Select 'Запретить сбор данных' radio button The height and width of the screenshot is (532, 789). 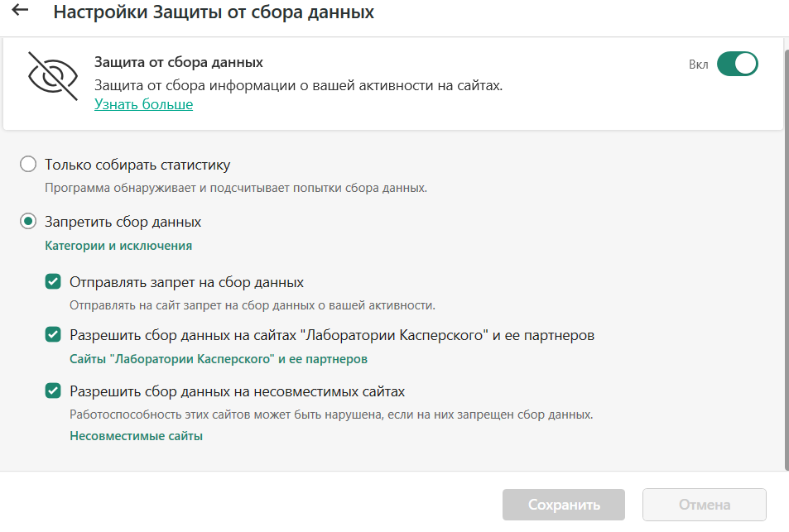pos(28,222)
